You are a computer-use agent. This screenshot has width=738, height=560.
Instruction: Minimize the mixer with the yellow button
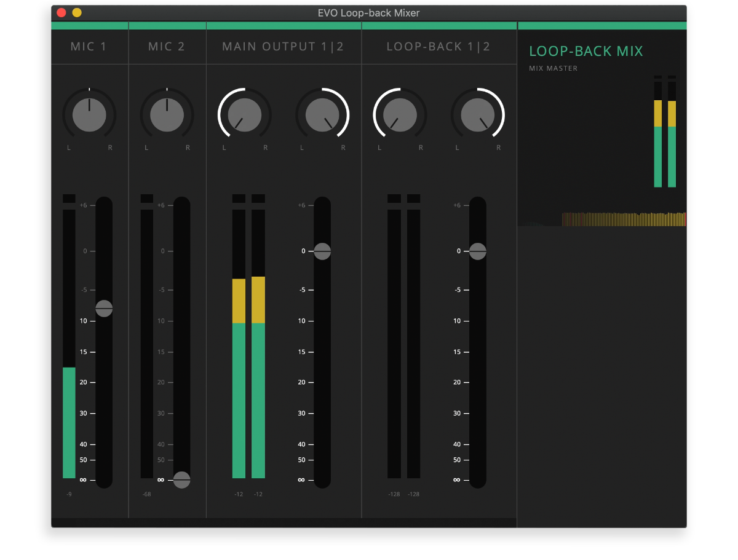(77, 12)
